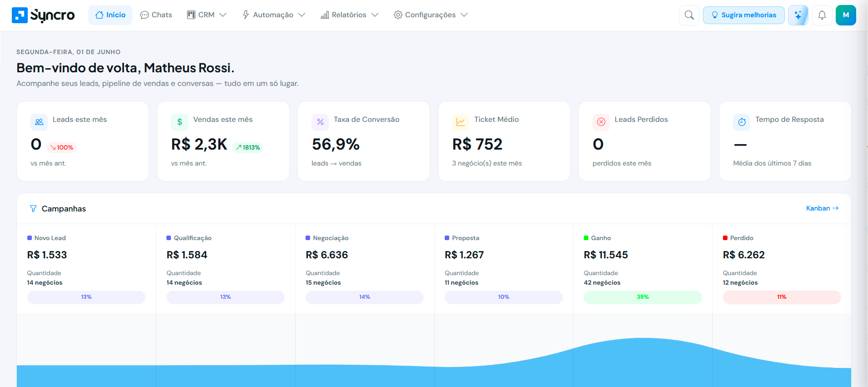Click the Perdido 11% red progress bar
Image resolution: width=868 pixels, height=387 pixels.
pyautogui.click(x=782, y=297)
